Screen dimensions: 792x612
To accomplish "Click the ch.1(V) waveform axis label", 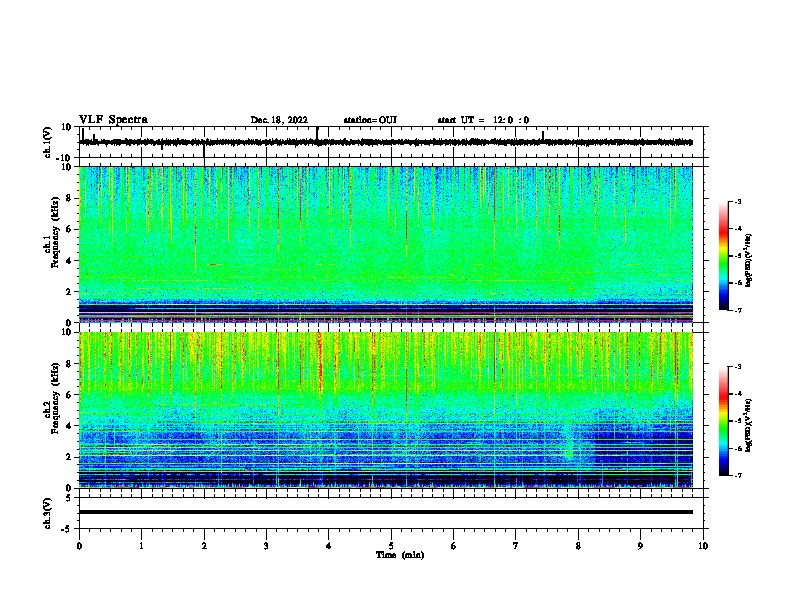I will [48, 142].
